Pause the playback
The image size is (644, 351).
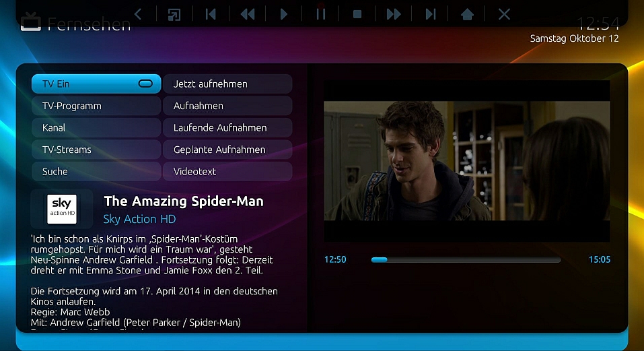pyautogui.click(x=321, y=14)
